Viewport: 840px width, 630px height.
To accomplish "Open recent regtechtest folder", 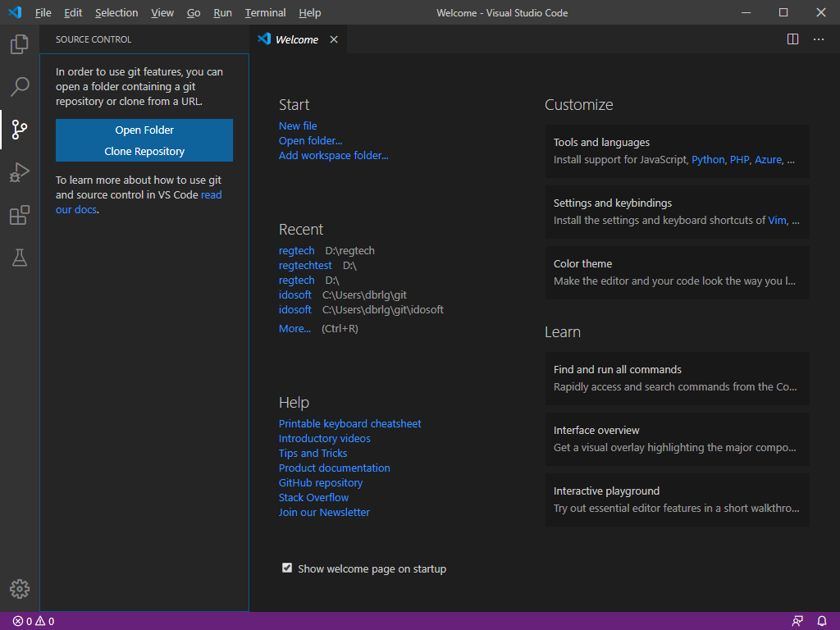I will click(x=305, y=265).
